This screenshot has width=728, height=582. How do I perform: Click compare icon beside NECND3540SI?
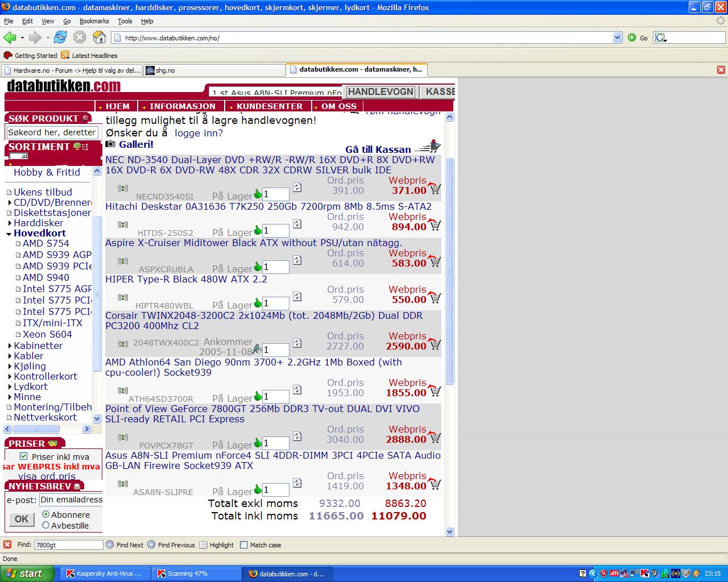click(x=123, y=188)
